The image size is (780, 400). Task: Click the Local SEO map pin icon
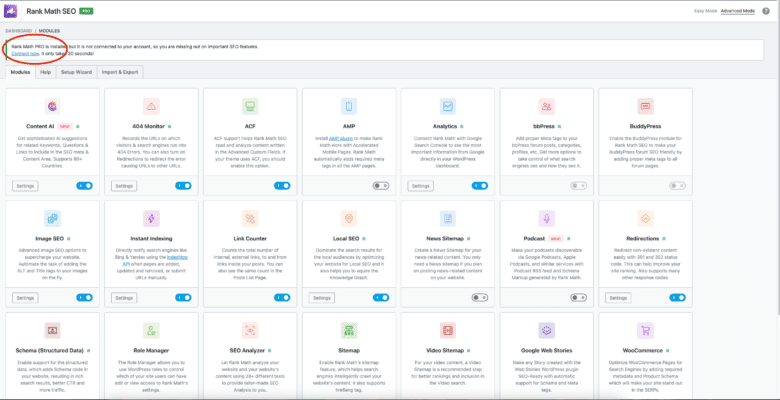coord(350,218)
